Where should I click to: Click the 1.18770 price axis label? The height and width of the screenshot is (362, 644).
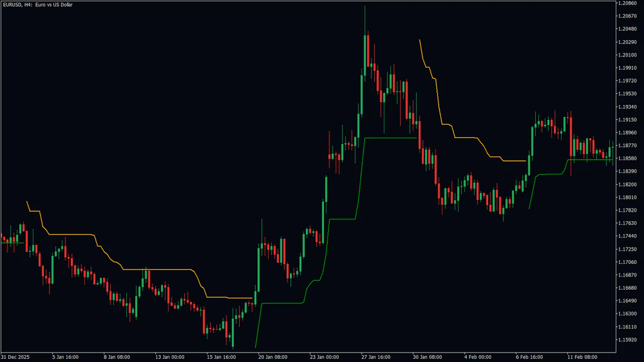tap(628, 146)
